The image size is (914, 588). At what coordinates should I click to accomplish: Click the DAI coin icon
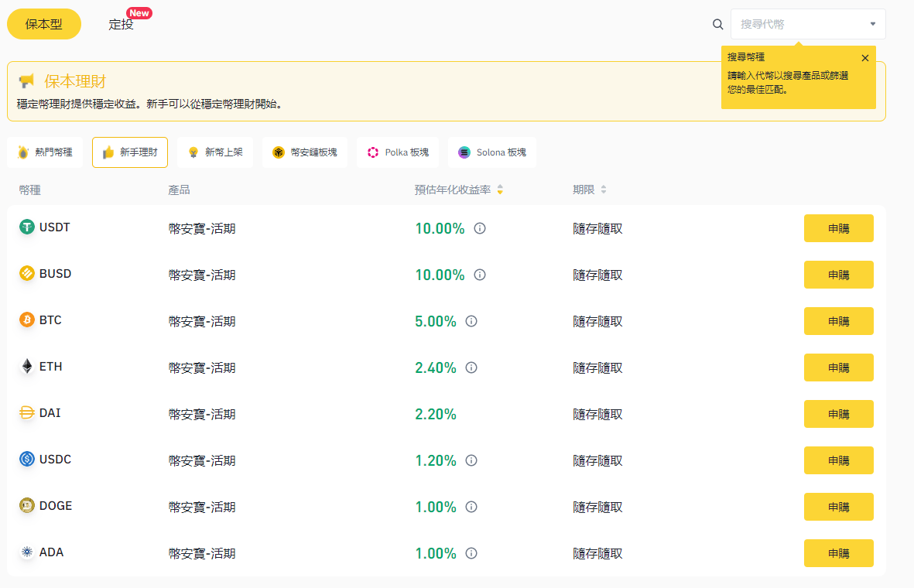point(27,413)
